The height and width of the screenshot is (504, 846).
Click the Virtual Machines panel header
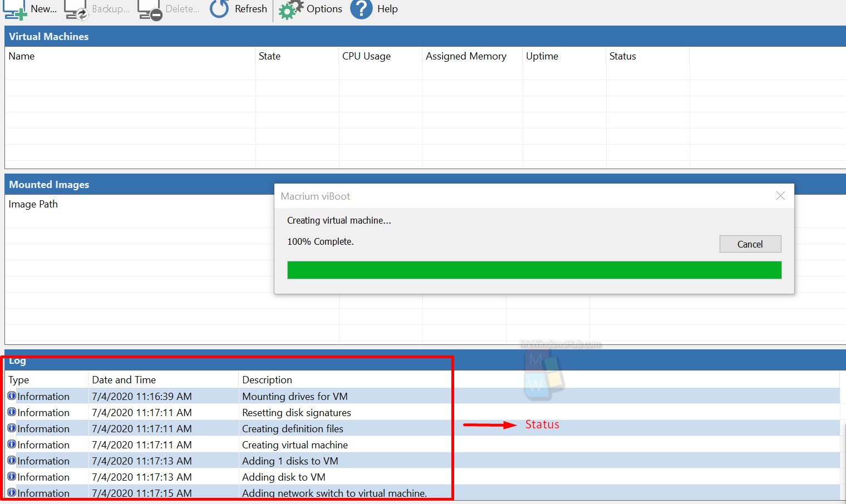coord(425,36)
